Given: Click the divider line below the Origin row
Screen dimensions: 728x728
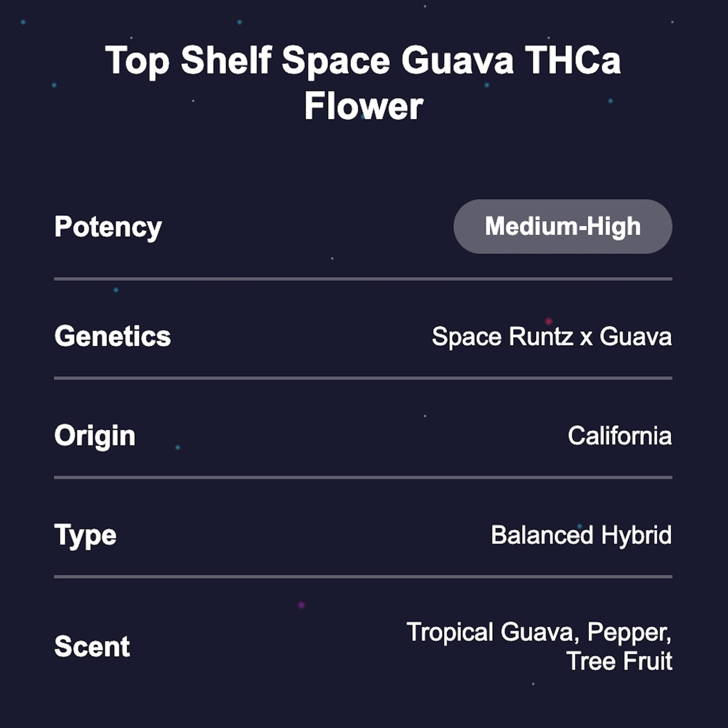Looking at the screenshot, I should point(363,478).
